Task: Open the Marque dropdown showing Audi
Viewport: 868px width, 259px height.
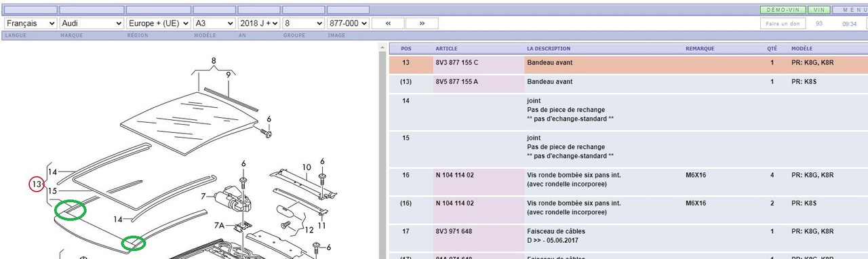Action: pos(91,23)
